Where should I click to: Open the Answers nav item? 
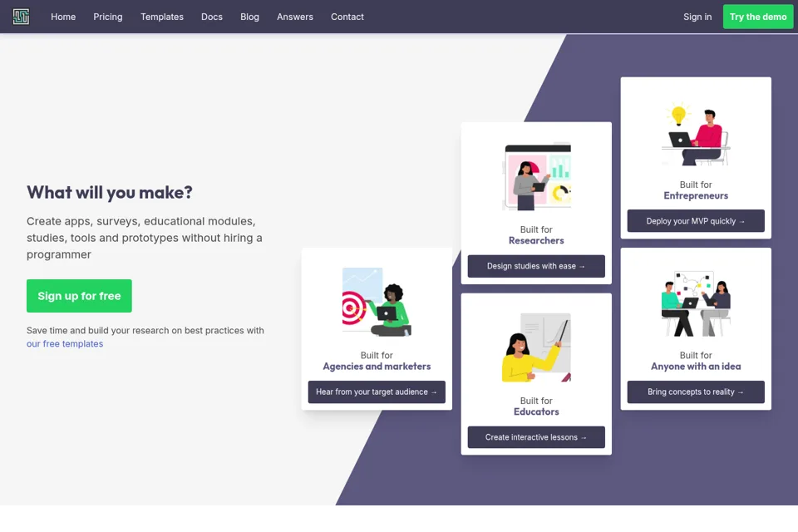pyautogui.click(x=294, y=17)
